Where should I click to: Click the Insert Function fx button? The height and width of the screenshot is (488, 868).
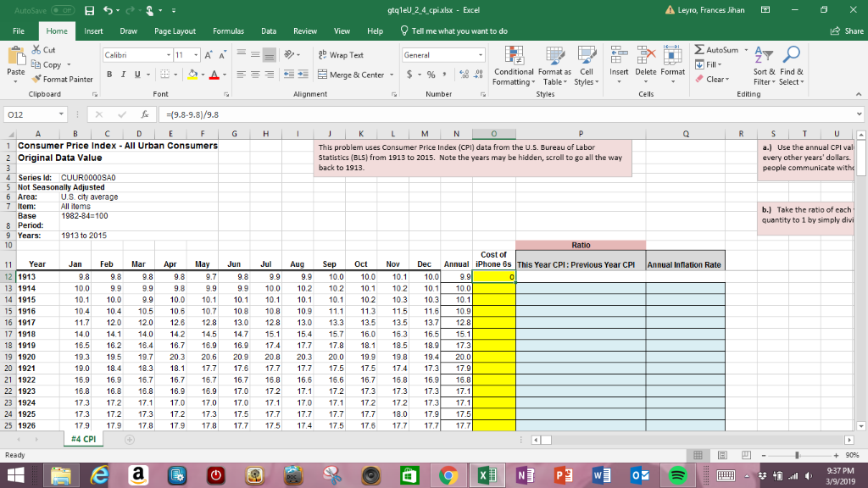(144, 114)
